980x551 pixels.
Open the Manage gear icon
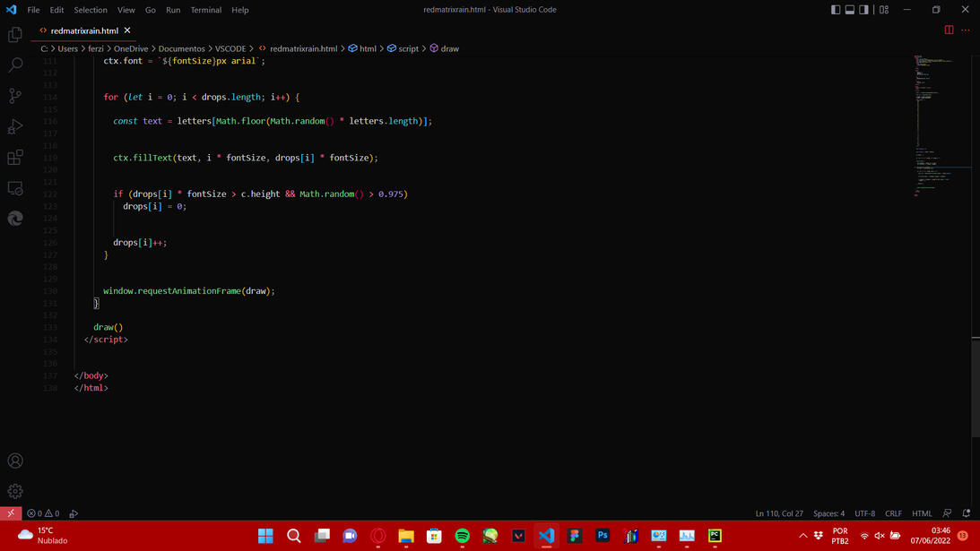(15, 491)
